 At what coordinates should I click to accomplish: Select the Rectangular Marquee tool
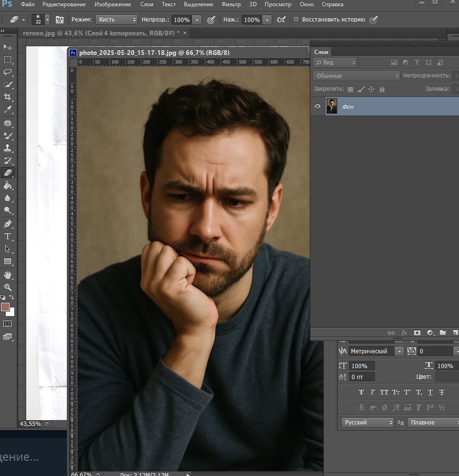click(8, 60)
